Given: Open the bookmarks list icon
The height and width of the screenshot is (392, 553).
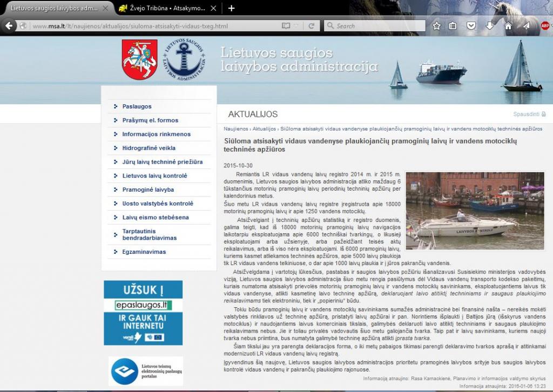Looking at the screenshot, I should point(453,26).
